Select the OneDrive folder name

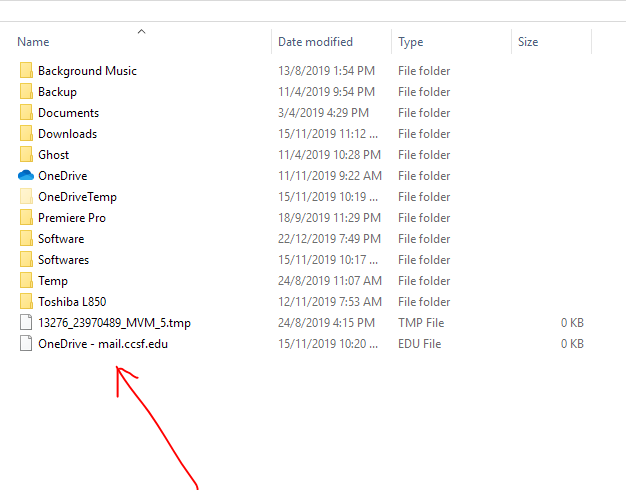tap(63, 176)
